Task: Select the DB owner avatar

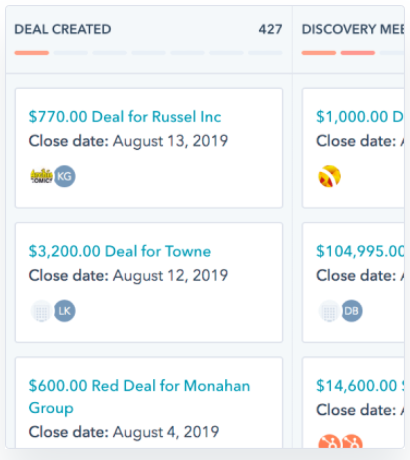Action: click(x=352, y=311)
